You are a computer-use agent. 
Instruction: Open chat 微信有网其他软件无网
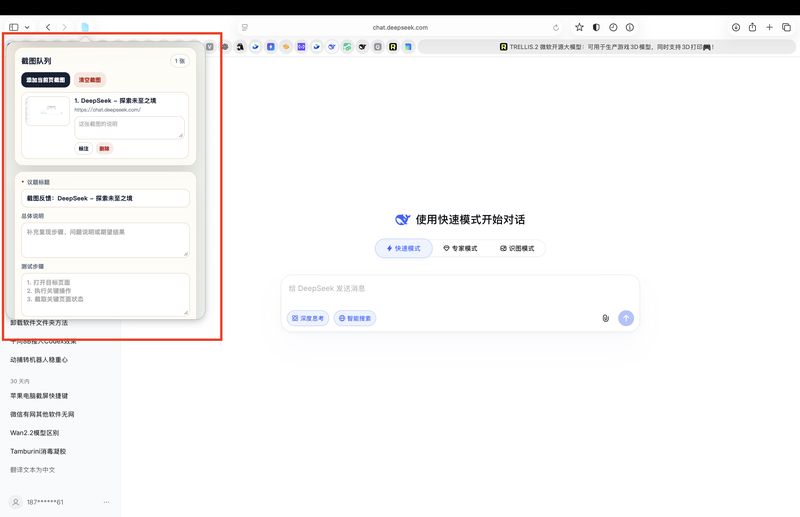42,414
